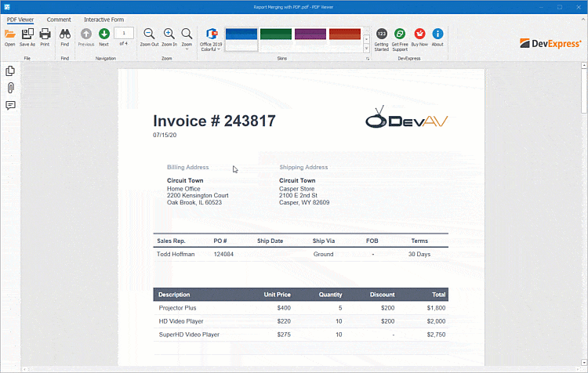Open a PDF file with the Open icon

9,35
